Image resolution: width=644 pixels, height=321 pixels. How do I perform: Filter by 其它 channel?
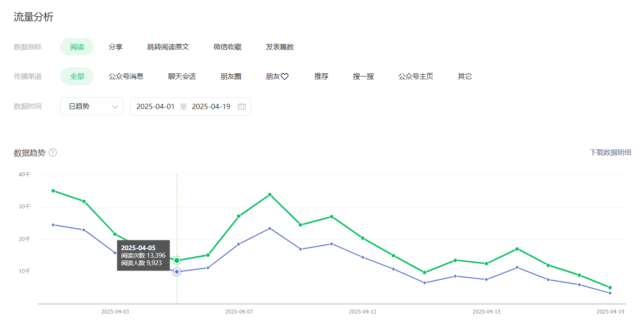click(x=465, y=76)
